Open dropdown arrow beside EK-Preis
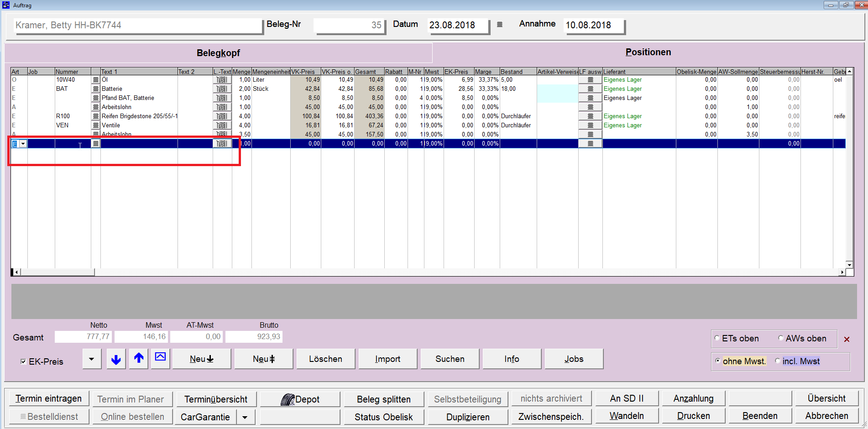The image size is (868, 429). tap(92, 359)
